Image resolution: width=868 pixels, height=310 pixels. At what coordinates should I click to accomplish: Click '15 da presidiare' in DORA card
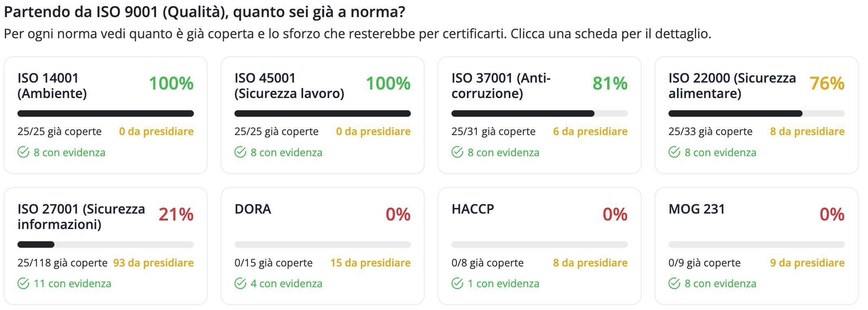pyautogui.click(x=370, y=263)
